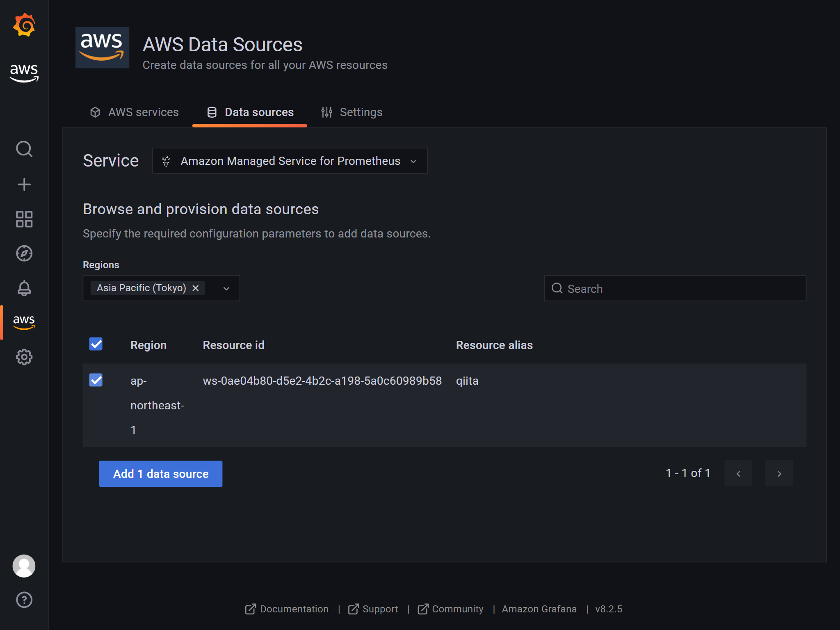840x630 pixels.
Task: Select the AWS icon in the sidebar
Action: tap(24, 322)
